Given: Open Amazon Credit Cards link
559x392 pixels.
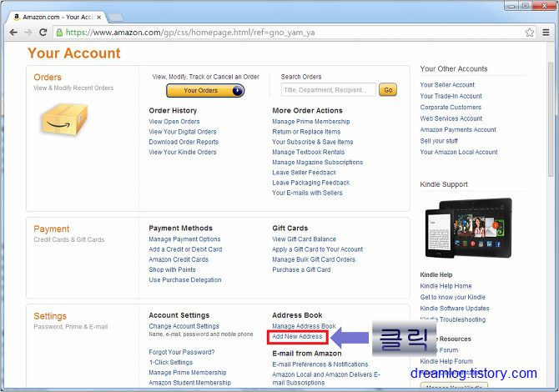Looking at the screenshot, I should [179, 259].
